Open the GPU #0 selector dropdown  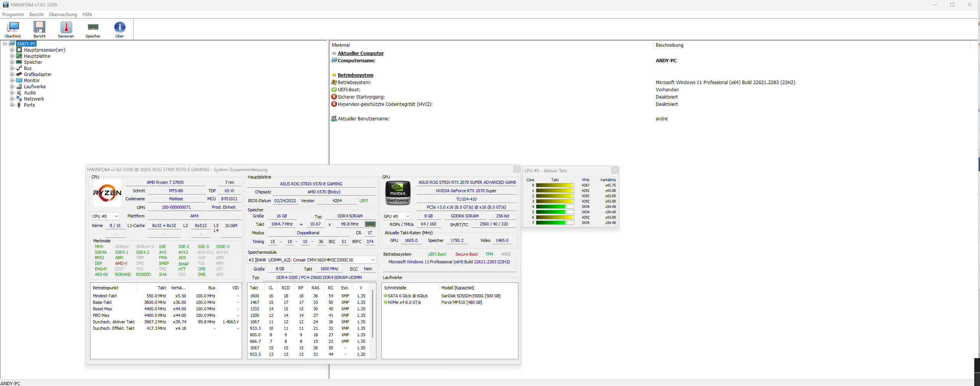pos(407,216)
